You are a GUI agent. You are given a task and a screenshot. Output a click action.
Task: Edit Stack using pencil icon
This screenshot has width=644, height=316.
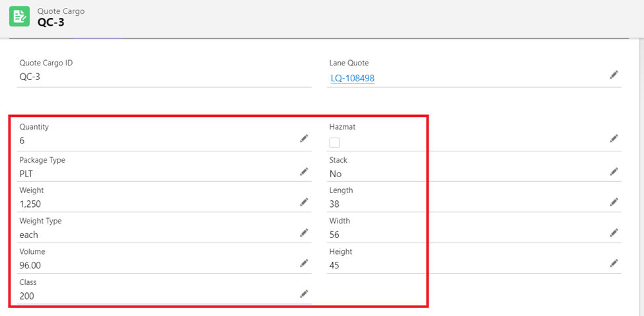pos(614,171)
